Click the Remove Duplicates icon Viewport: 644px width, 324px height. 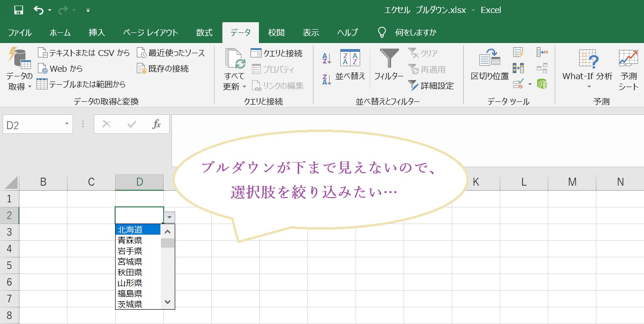click(x=518, y=68)
